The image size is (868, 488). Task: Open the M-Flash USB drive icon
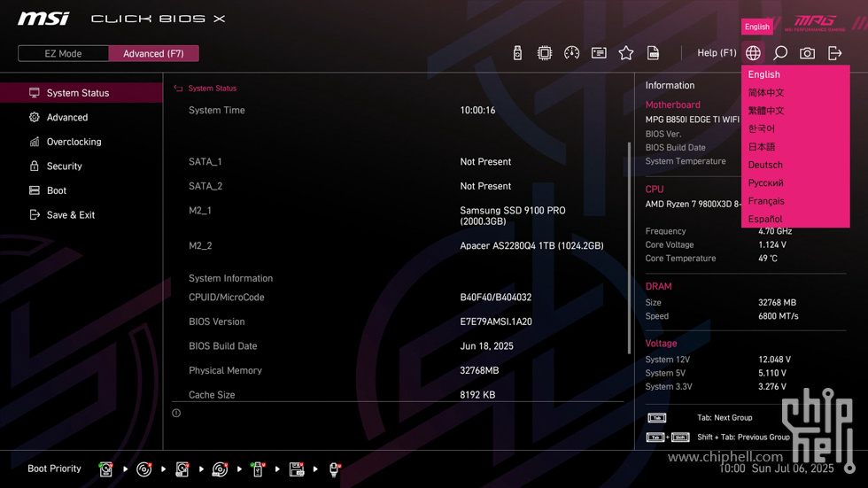point(517,53)
